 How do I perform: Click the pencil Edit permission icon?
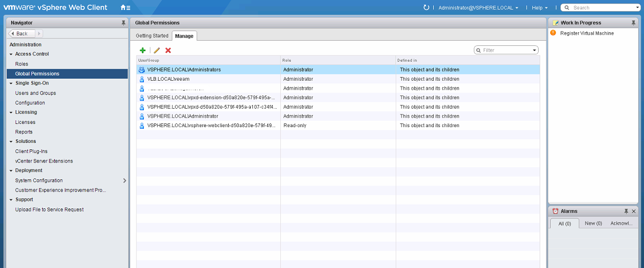tap(157, 50)
